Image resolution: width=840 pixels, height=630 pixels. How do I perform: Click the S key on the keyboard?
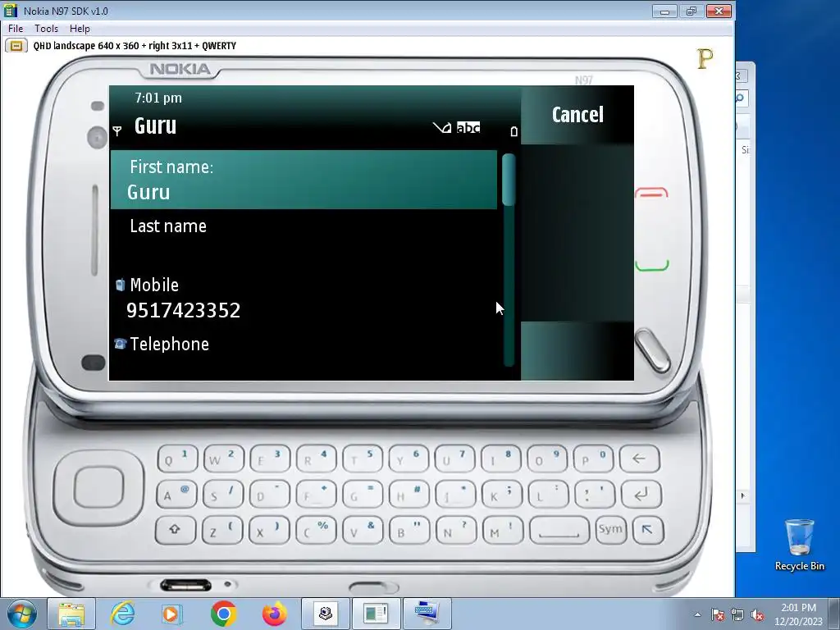click(223, 495)
